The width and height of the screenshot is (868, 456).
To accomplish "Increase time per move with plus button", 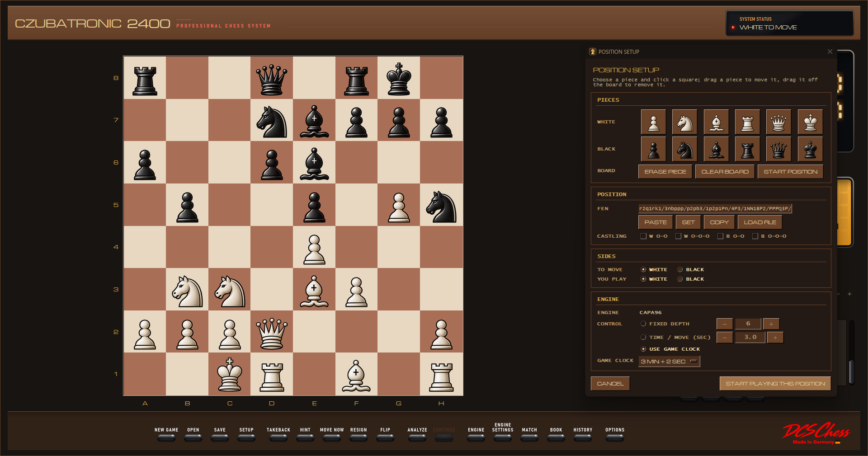I will point(775,337).
